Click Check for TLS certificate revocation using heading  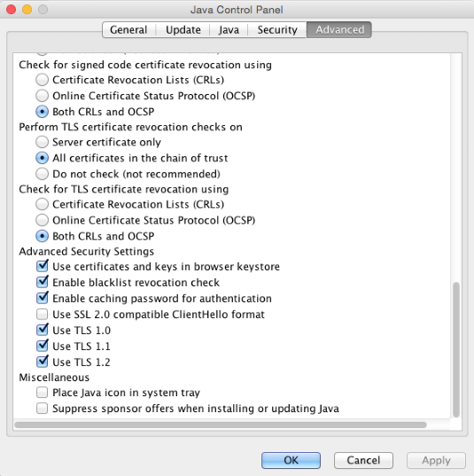pos(124,189)
